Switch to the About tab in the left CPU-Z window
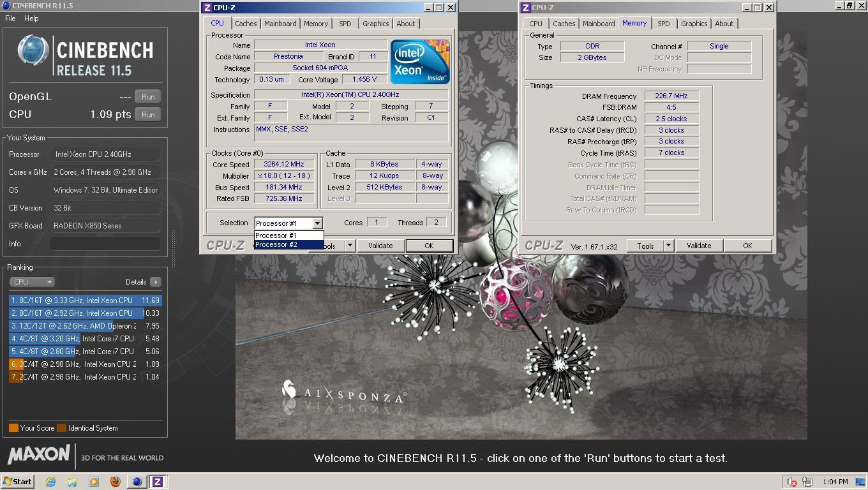Image resolution: width=868 pixels, height=490 pixels. pyautogui.click(x=406, y=24)
